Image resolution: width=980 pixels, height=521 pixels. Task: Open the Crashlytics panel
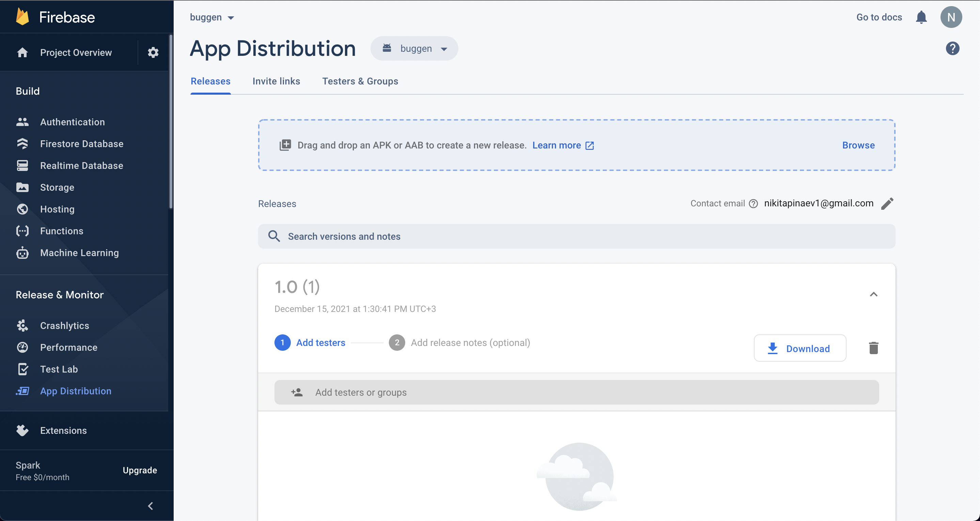coord(65,326)
